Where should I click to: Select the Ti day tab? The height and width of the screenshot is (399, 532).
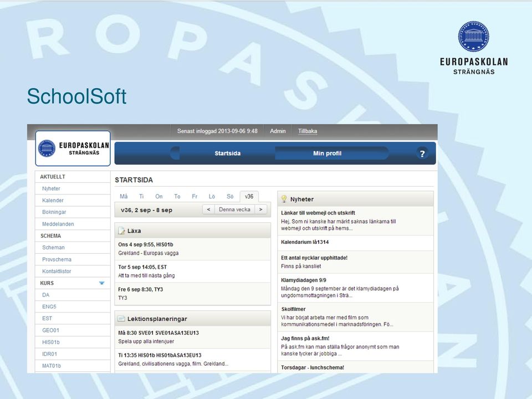[141, 196]
